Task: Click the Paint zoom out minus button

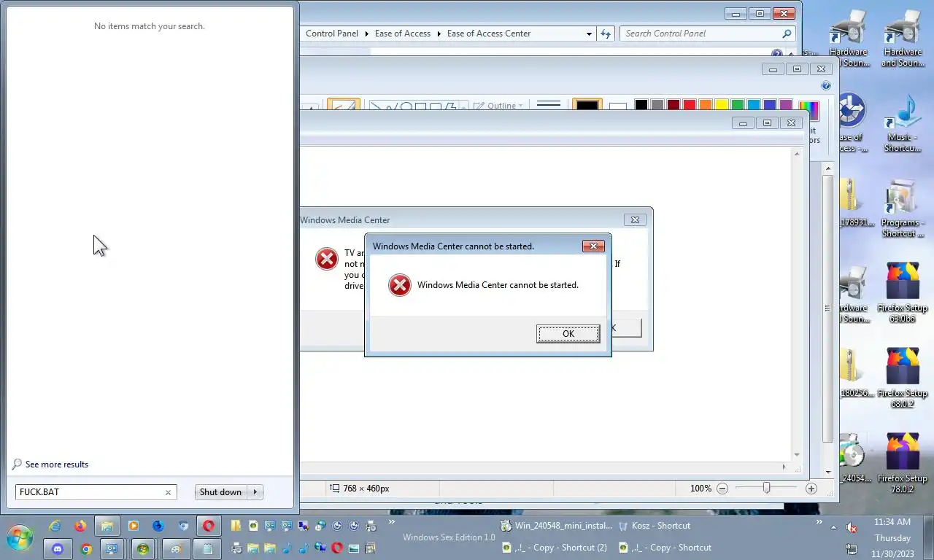Action: click(722, 489)
